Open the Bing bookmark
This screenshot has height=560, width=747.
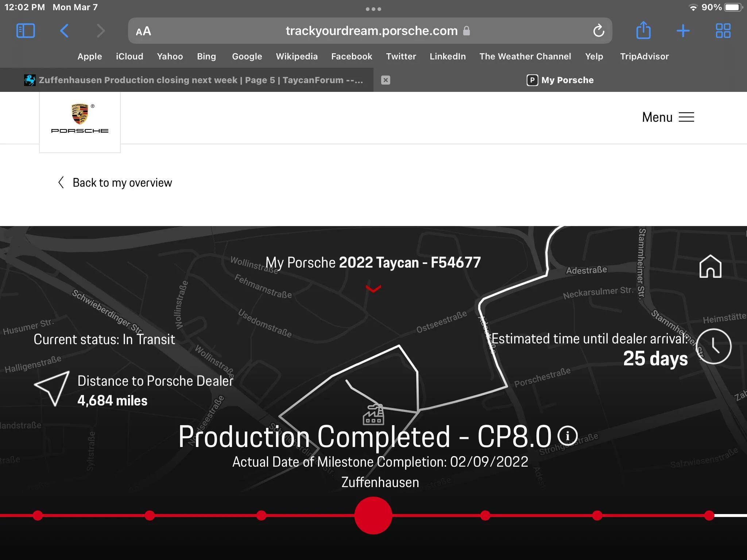point(206,57)
